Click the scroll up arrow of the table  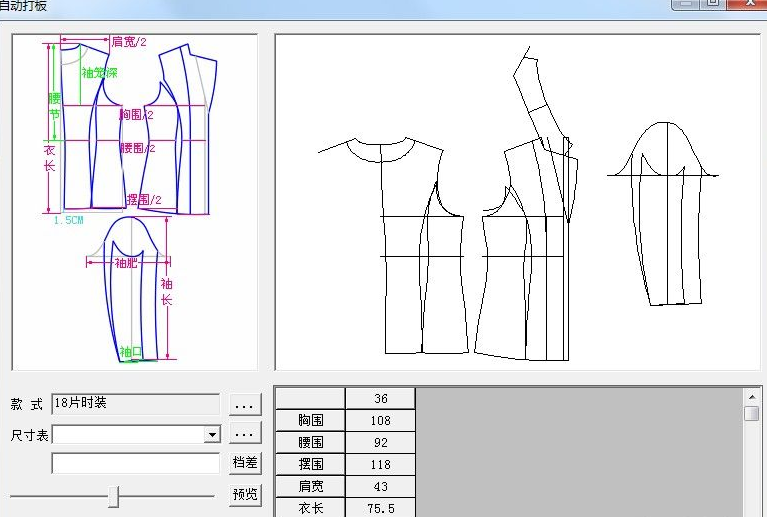tap(752, 398)
